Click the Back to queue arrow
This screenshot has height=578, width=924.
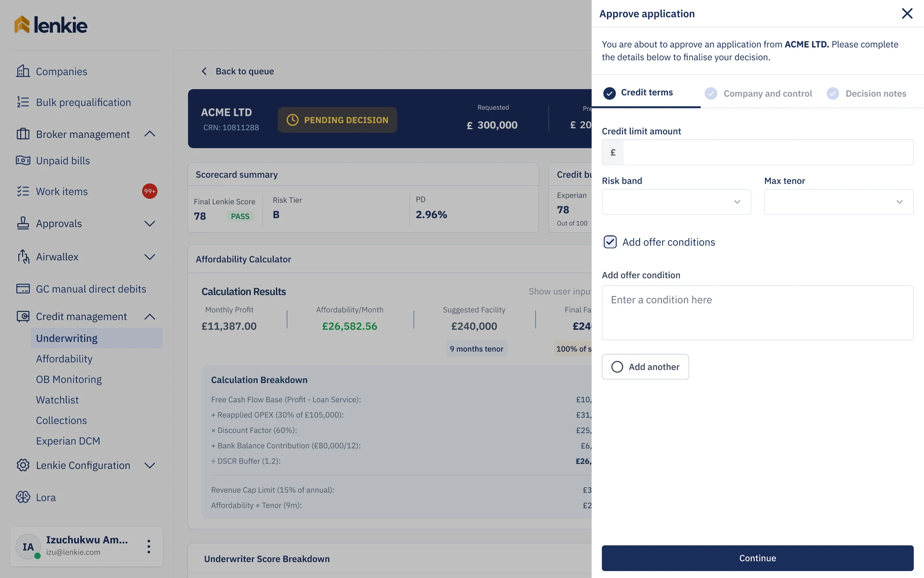pos(204,71)
